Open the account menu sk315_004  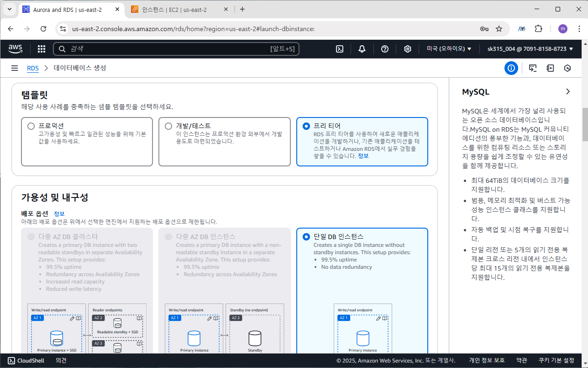pyautogui.click(x=530, y=49)
